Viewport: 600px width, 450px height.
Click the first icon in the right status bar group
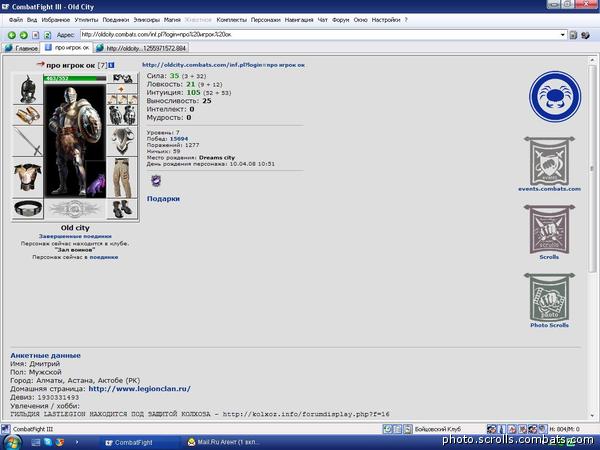click(491, 429)
